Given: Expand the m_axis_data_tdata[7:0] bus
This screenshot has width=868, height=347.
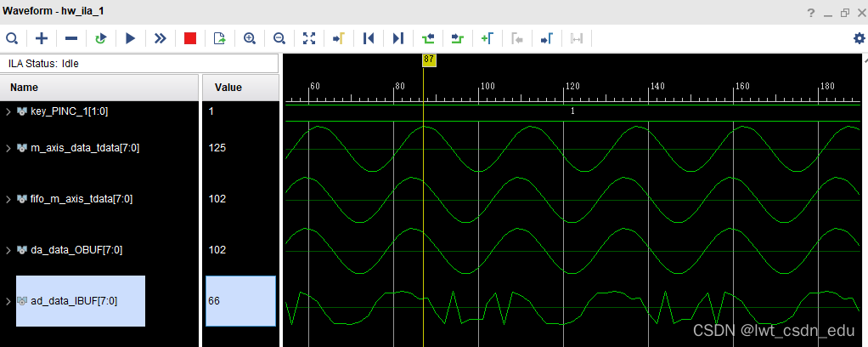Looking at the screenshot, I should click(8, 148).
